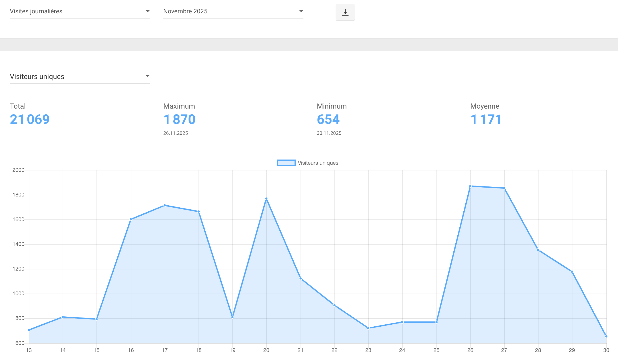Click the data point for day 20
The width and height of the screenshot is (618, 364).
click(x=266, y=199)
